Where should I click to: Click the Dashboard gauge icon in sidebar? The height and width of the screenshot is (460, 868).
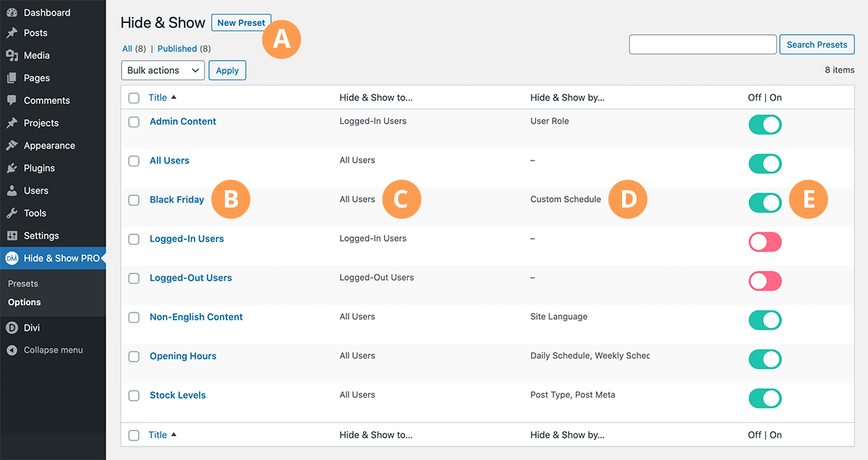coord(12,12)
